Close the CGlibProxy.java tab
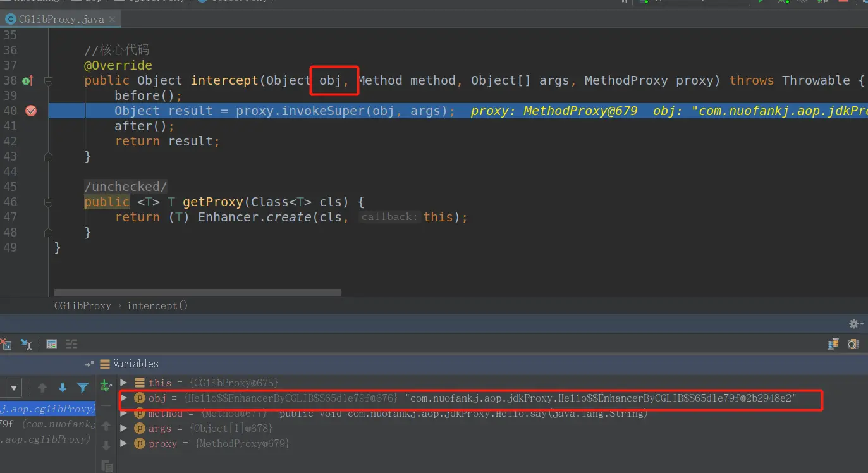Viewport: 868px width, 473px height. [113, 20]
